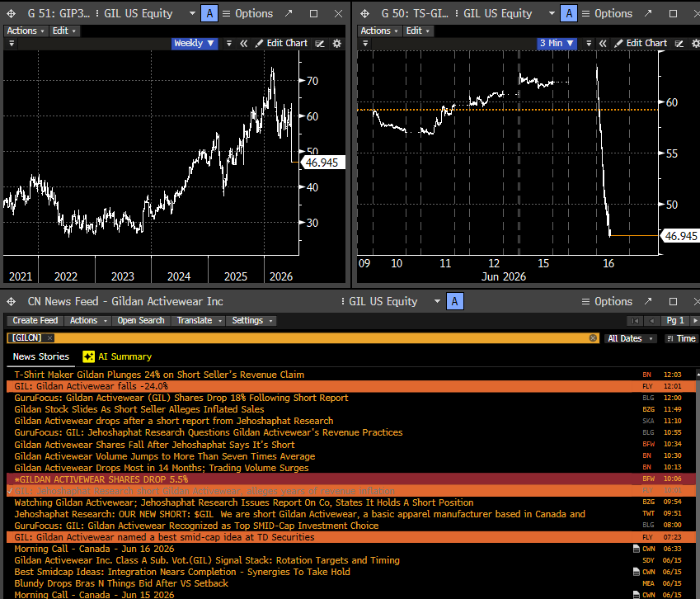Click Open Search button
The image size is (700, 599).
(x=141, y=321)
